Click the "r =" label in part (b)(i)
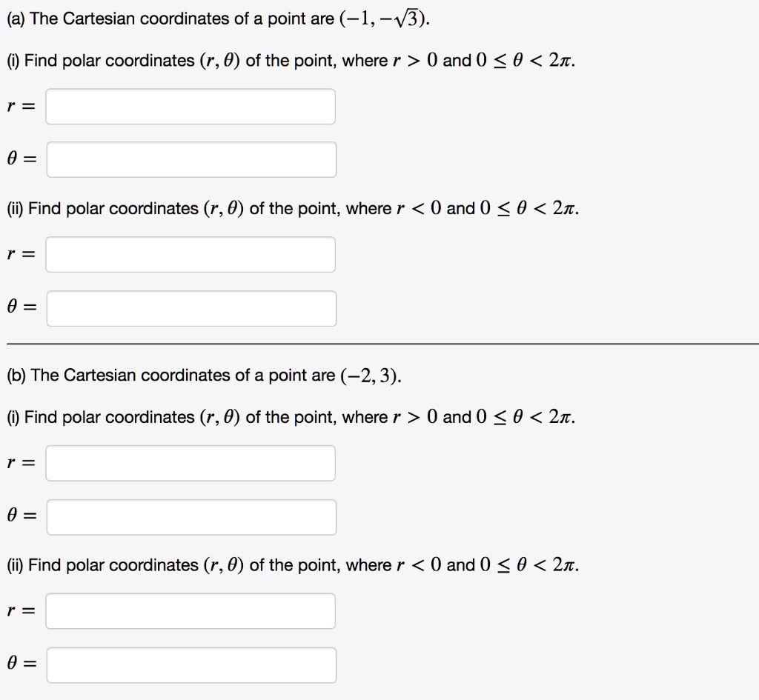The image size is (759, 700). 21,464
